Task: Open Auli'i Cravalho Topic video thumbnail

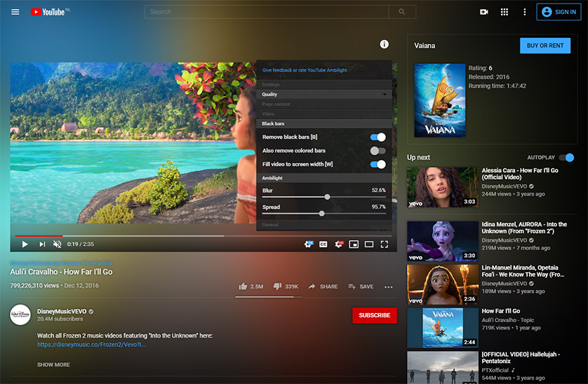Action: point(443,328)
